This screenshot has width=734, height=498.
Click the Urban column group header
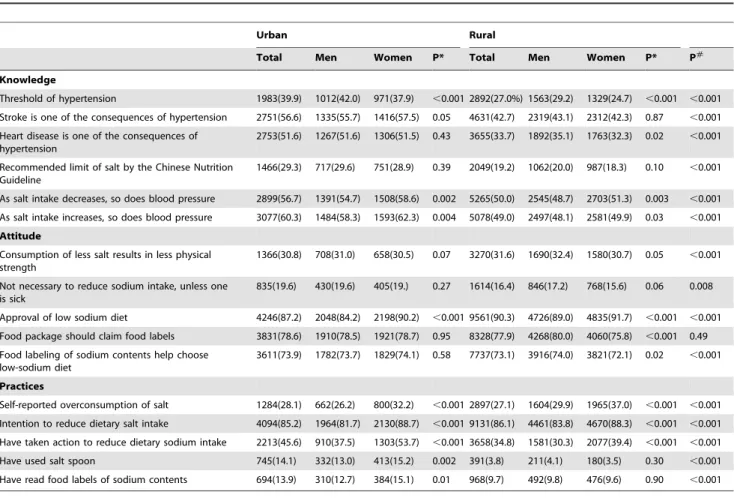tap(272, 35)
